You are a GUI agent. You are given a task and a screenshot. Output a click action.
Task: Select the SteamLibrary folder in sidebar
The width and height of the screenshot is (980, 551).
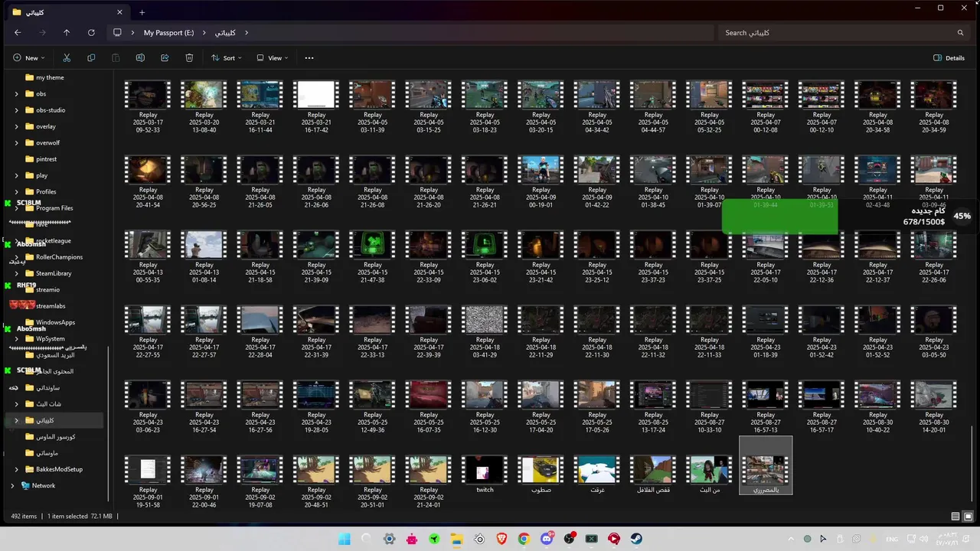(x=54, y=273)
